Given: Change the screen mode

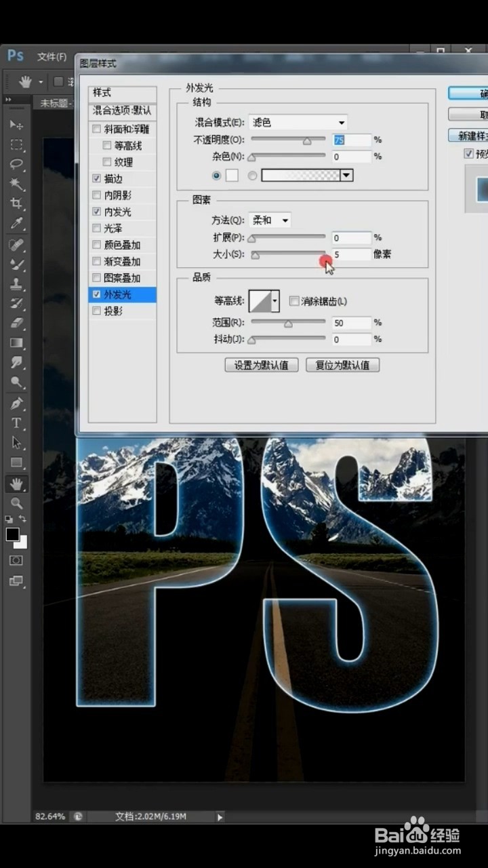Looking at the screenshot, I should pos(17,581).
